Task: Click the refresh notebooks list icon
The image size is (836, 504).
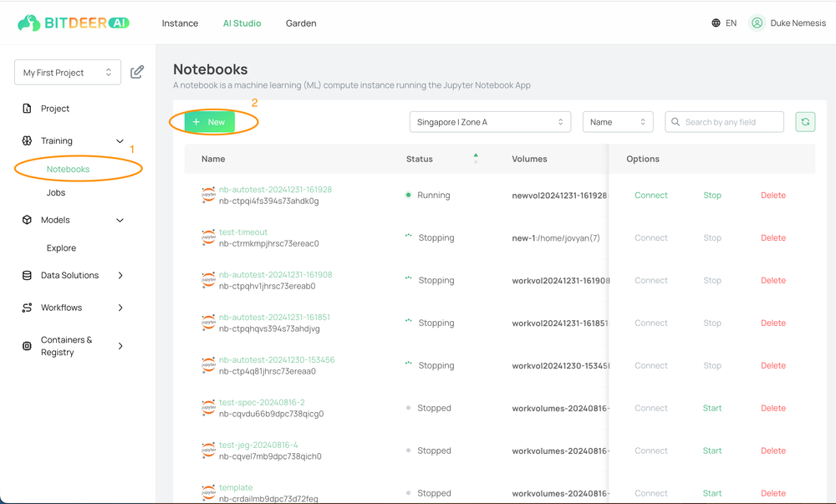Action: [x=805, y=122]
